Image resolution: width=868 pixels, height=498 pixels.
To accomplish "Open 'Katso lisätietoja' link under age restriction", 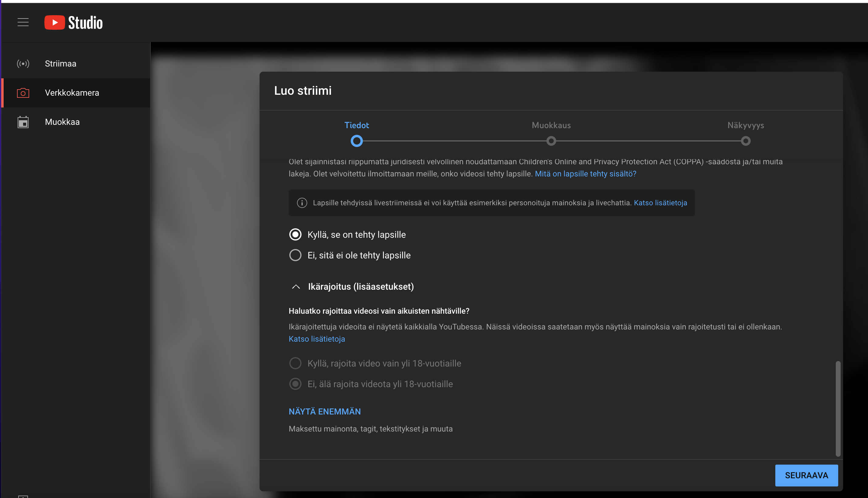I will coord(317,339).
